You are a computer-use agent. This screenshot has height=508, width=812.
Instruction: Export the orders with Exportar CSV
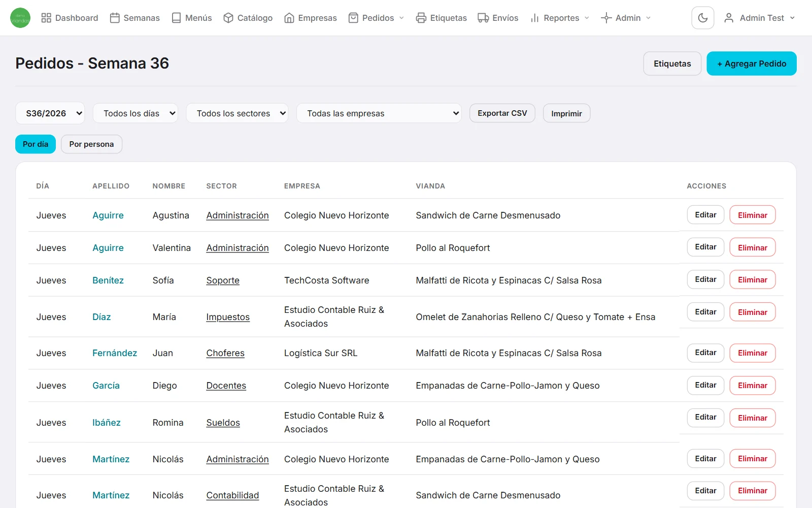(x=502, y=113)
